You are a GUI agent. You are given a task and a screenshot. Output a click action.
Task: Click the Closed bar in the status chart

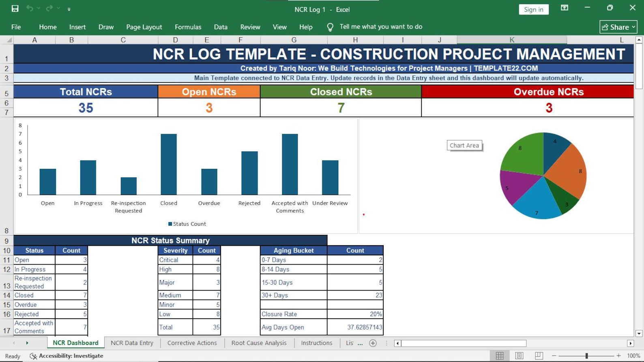[169, 164]
